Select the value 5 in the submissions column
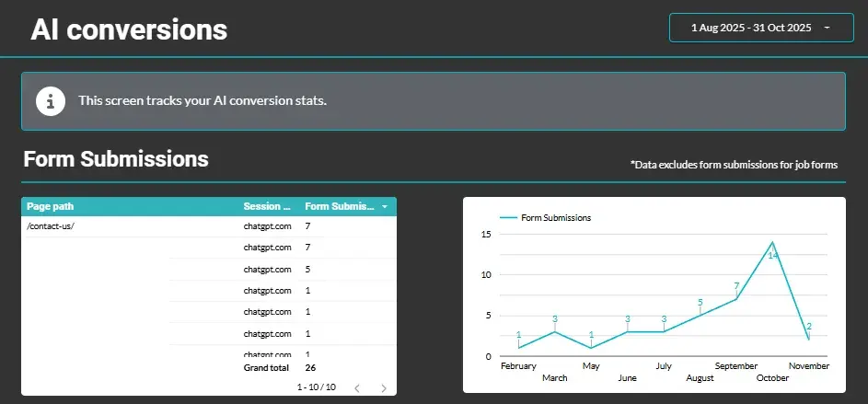The height and width of the screenshot is (404, 868). click(307, 270)
